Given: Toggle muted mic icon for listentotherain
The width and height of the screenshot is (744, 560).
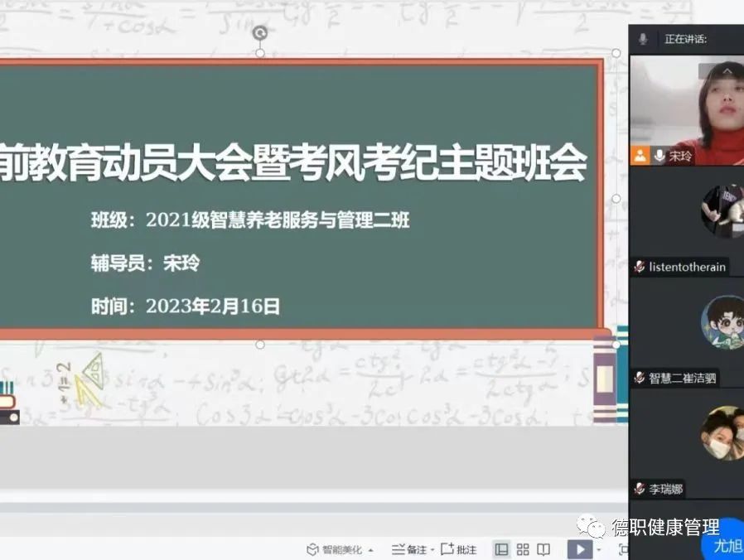Looking at the screenshot, I should pyautogui.click(x=640, y=267).
